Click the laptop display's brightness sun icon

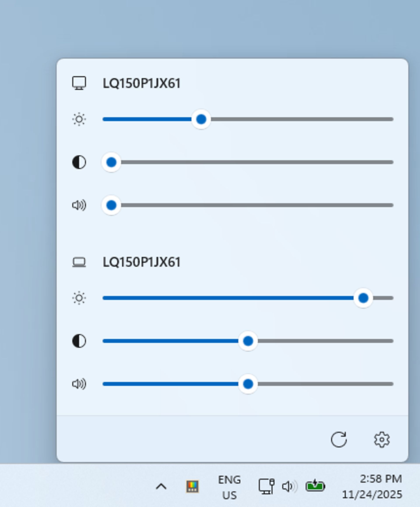[x=79, y=298]
